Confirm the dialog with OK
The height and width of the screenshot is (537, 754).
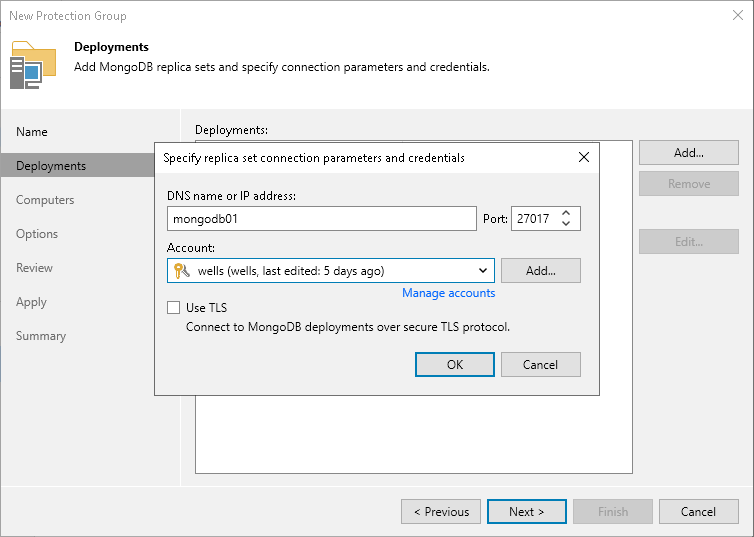pos(454,364)
